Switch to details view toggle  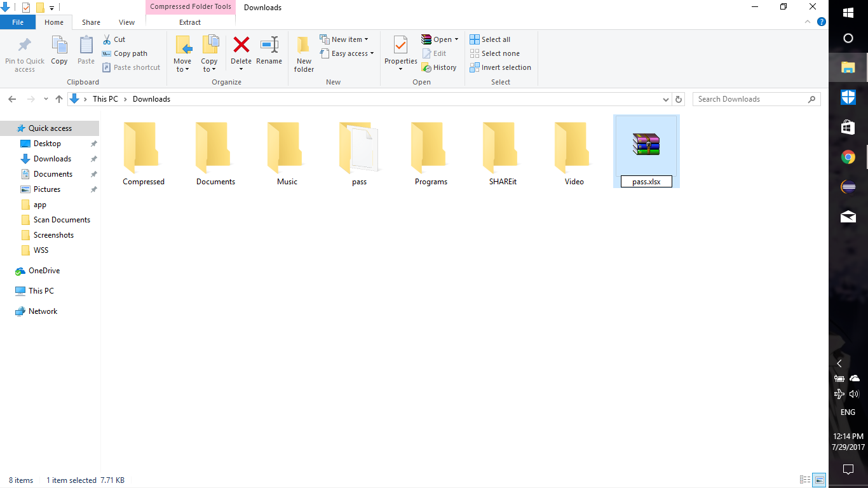pos(805,480)
